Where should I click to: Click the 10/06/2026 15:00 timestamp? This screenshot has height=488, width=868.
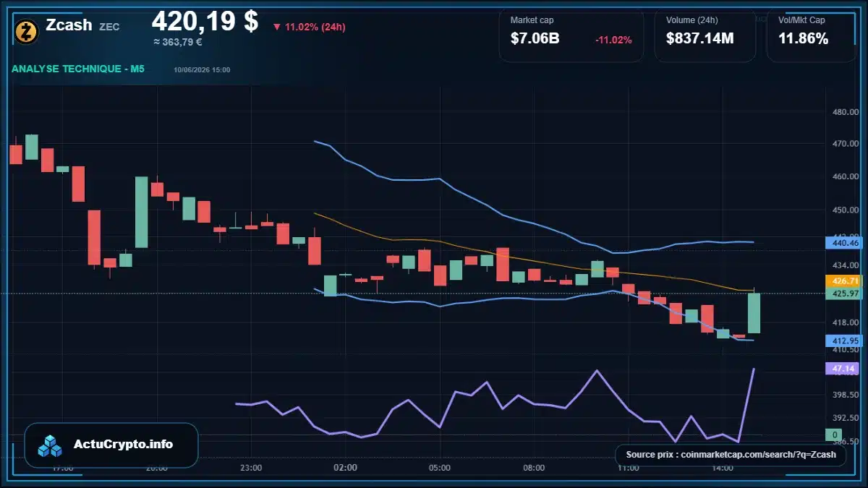coord(202,69)
